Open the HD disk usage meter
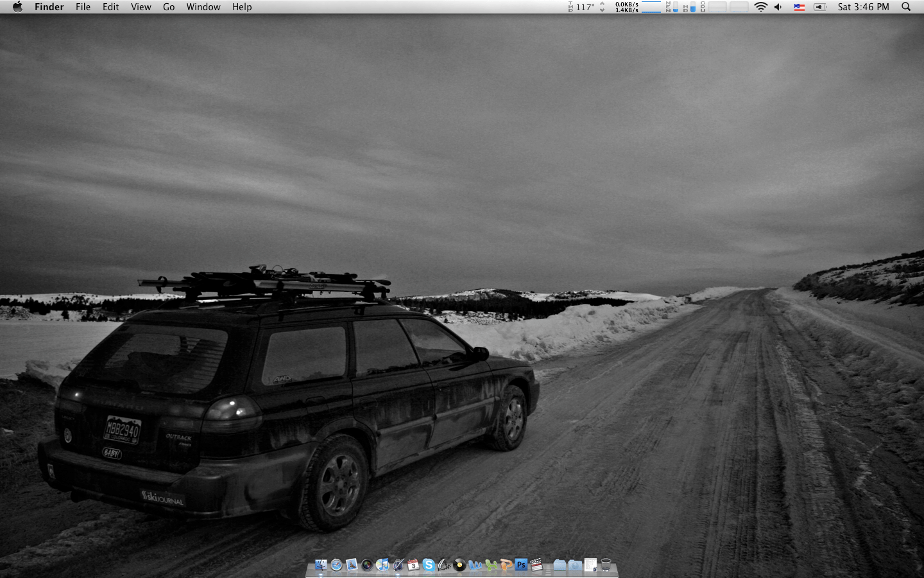 [689, 7]
